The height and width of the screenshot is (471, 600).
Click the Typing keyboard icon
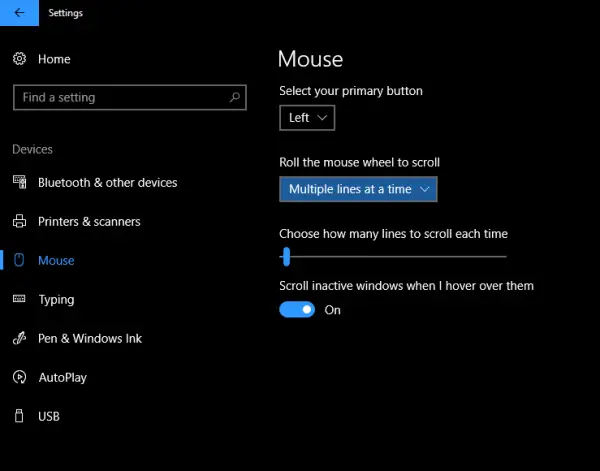(x=19, y=298)
